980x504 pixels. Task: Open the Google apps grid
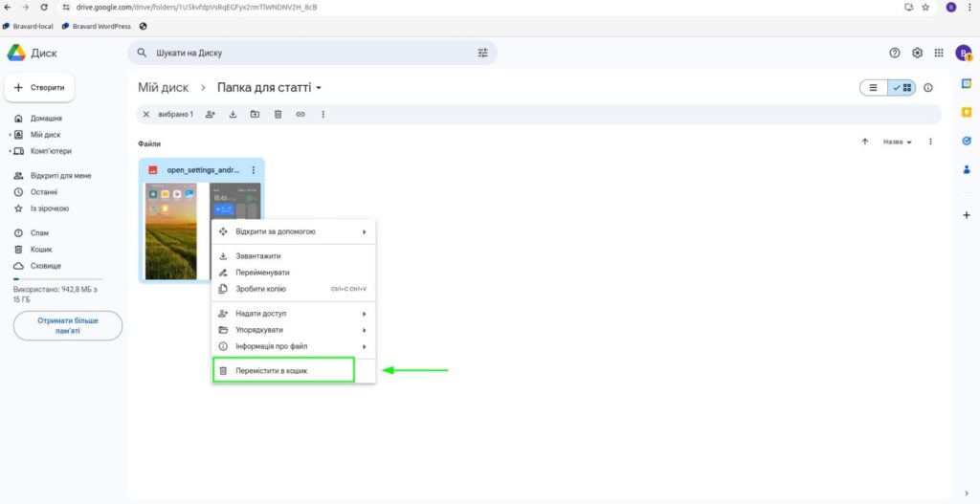[939, 54]
